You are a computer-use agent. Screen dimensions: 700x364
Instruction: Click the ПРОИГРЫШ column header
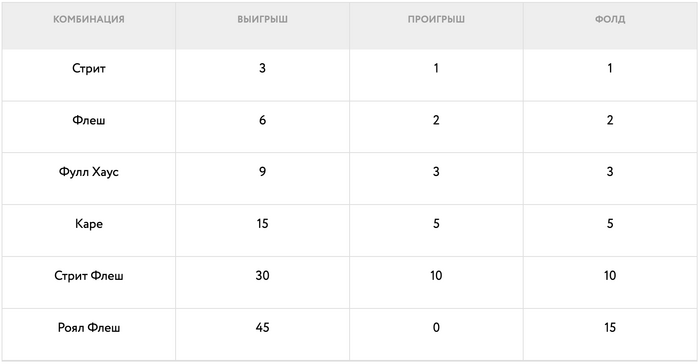[436, 19]
